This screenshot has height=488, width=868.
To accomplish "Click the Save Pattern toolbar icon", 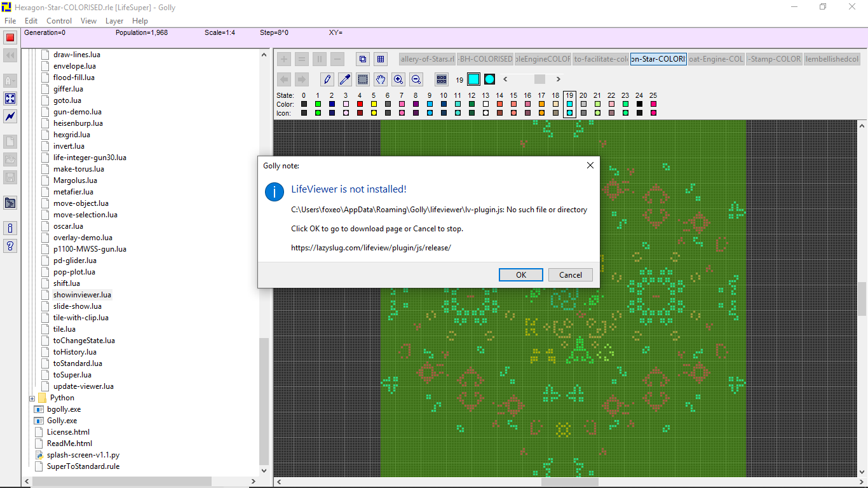I will [x=10, y=177].
